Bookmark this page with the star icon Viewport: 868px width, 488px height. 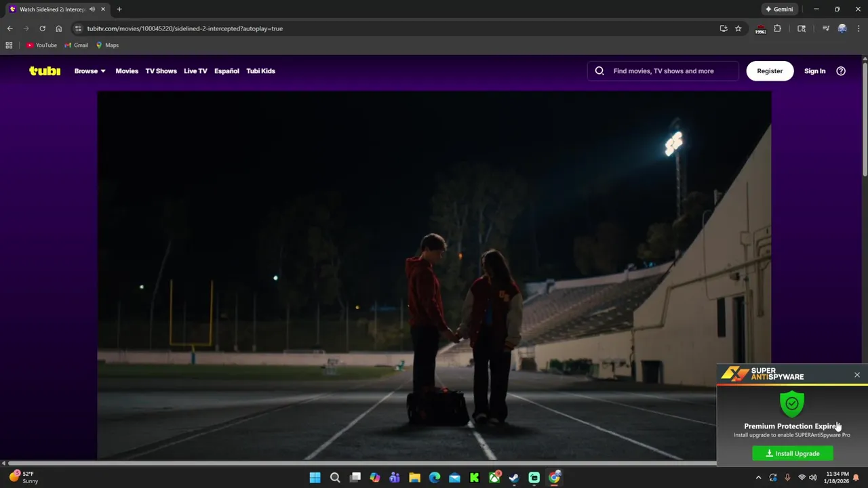(738, 28)
